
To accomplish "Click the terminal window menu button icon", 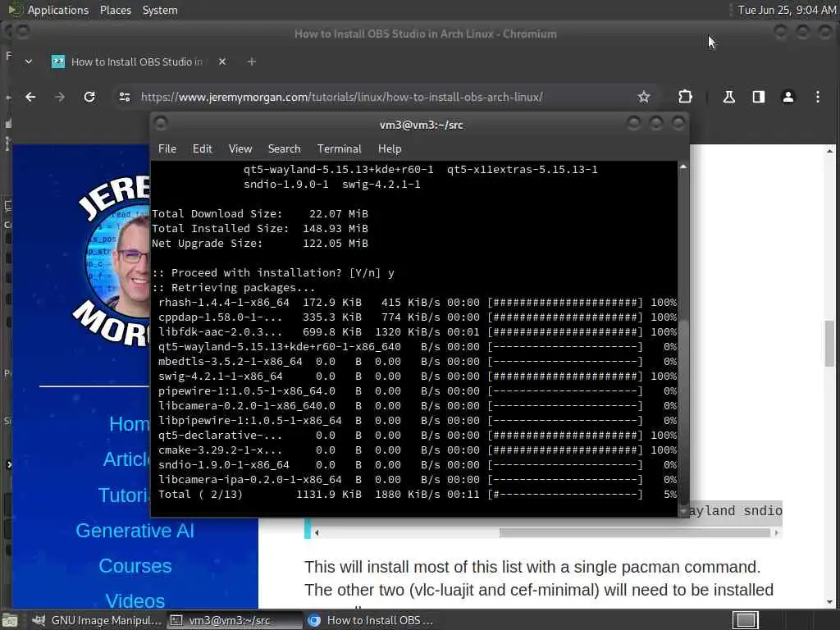I will pos(160,124).
